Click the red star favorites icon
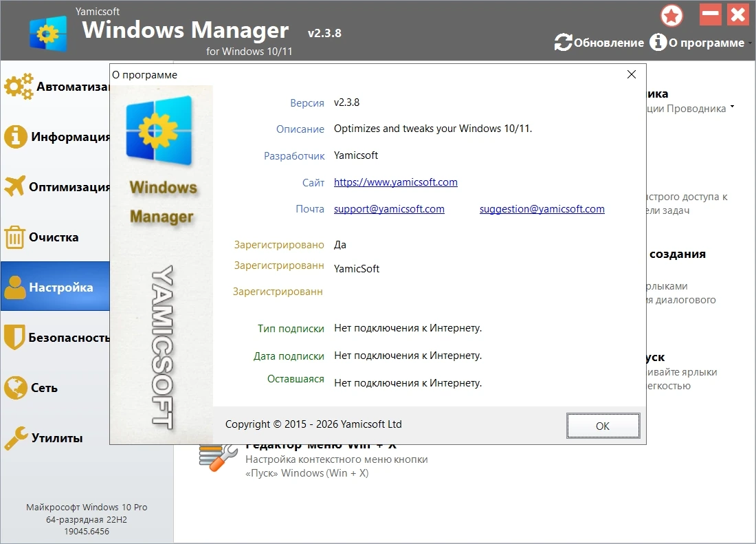 click(x=671, y=16)
